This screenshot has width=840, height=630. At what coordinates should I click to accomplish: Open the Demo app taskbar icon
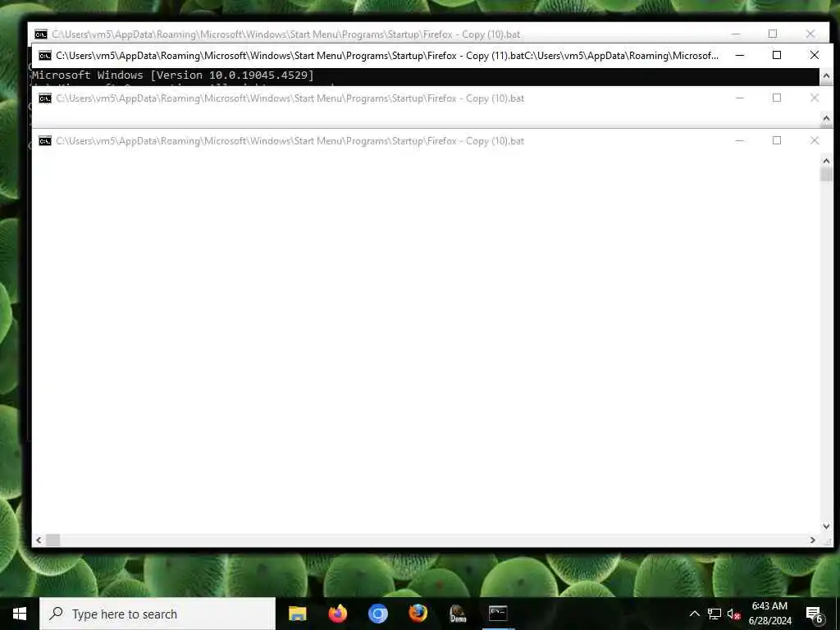coord(458,614)
